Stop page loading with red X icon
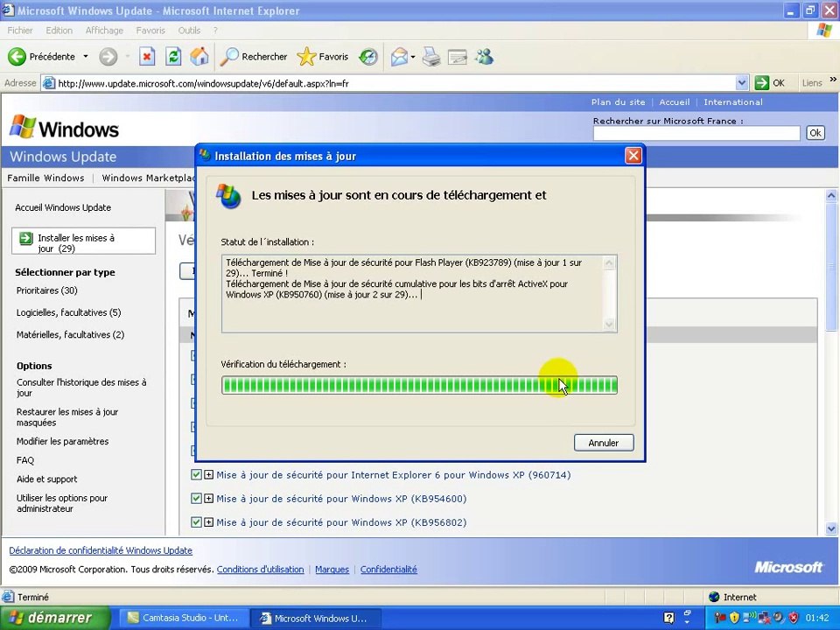Screen dimensions: 840x630 click(x=147, y=56)
